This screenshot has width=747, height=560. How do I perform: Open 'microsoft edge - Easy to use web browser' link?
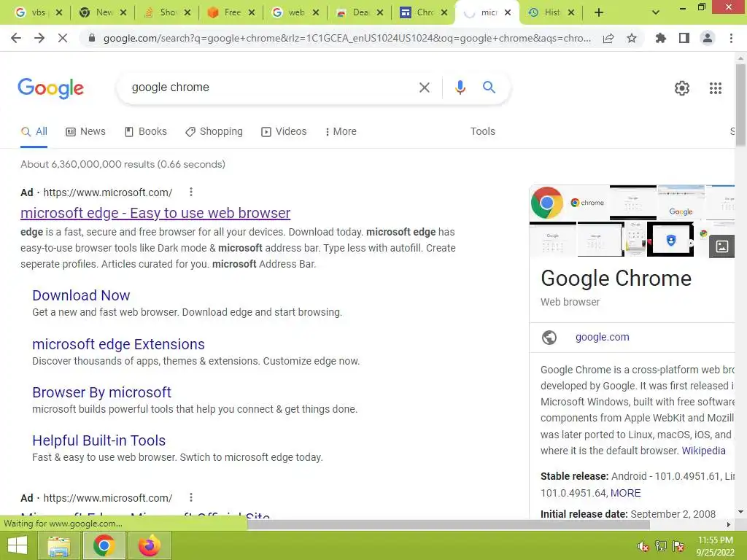(155, 213)
